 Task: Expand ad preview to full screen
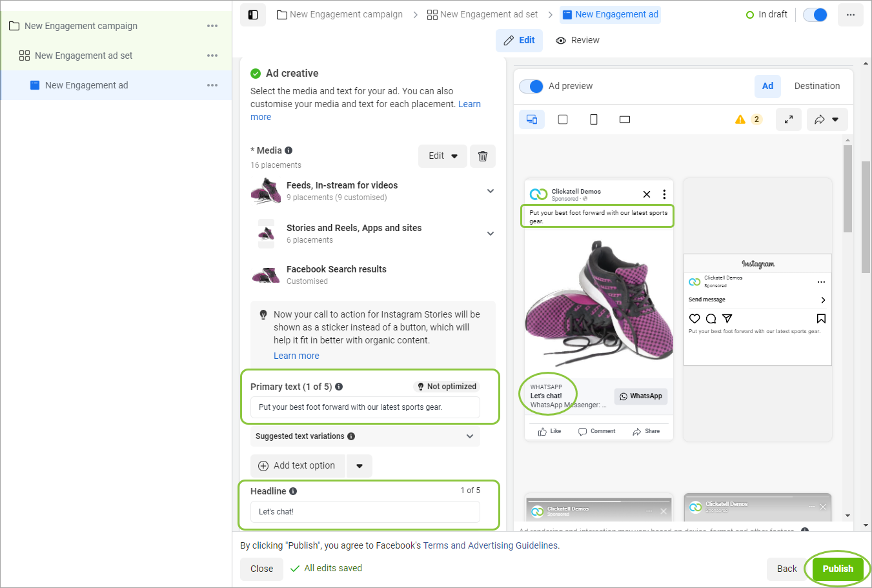[x=788, y=119]
